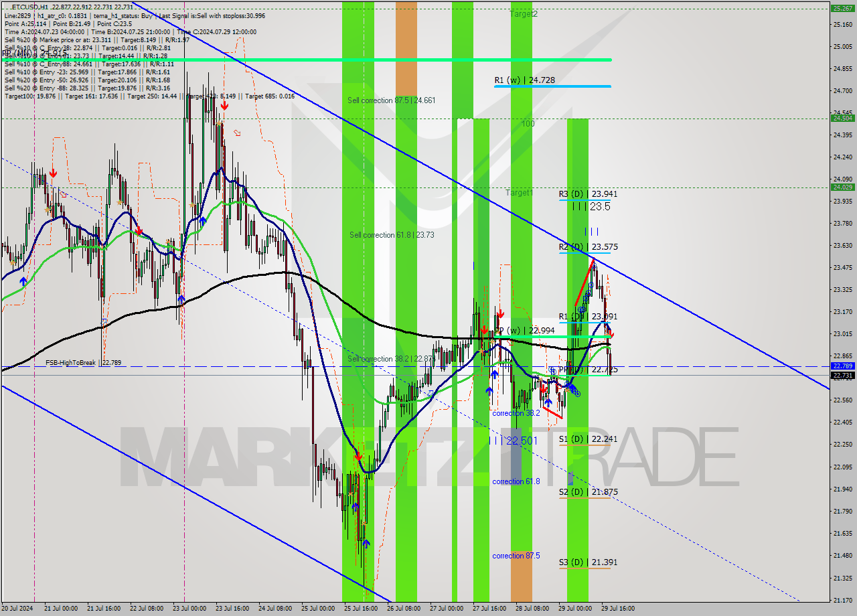Viewport: 857px width, 616px height.
Task: Click the 'Sell correction 61.8 | 23.73' label
Action: 392,235
